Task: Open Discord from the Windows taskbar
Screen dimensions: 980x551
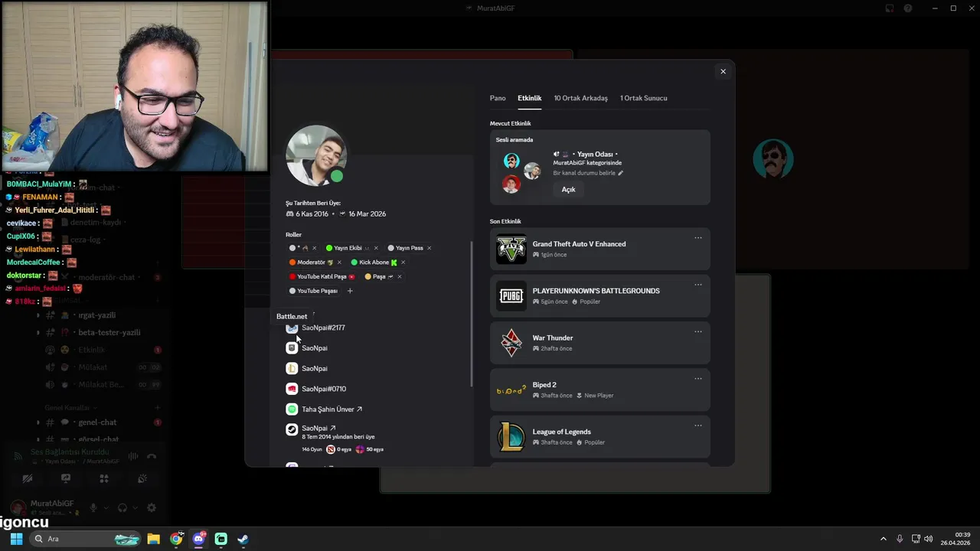Action: coord(199,539)
